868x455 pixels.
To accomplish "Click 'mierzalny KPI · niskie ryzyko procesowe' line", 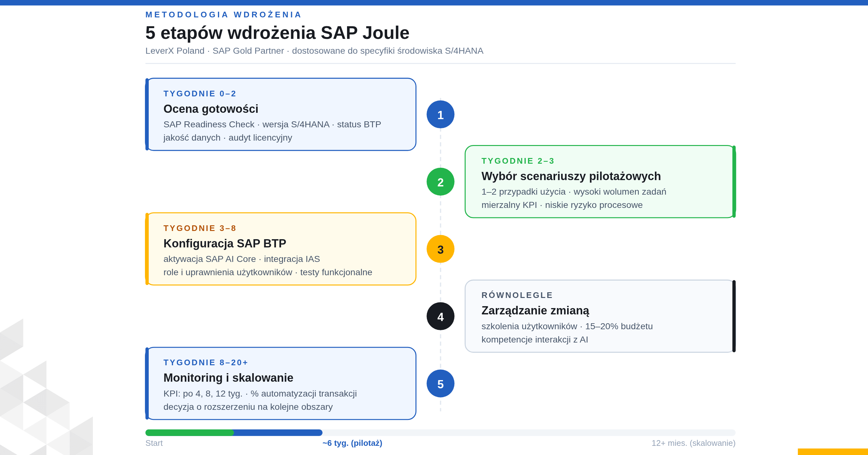I will [x=562, y=205].
